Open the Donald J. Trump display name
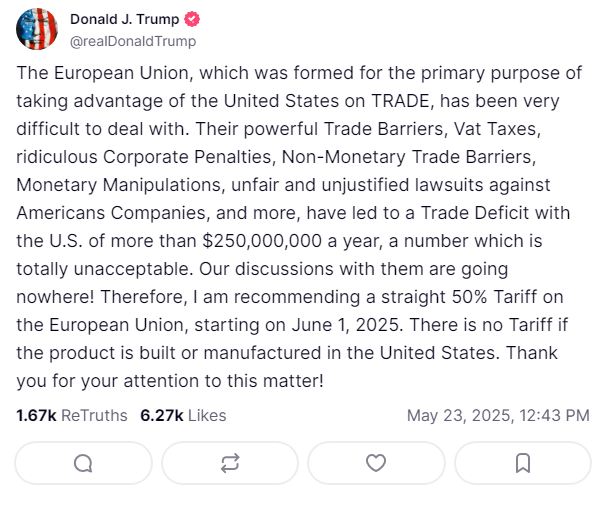This screenshot has height=506, width=603. (x=125, y=20)
